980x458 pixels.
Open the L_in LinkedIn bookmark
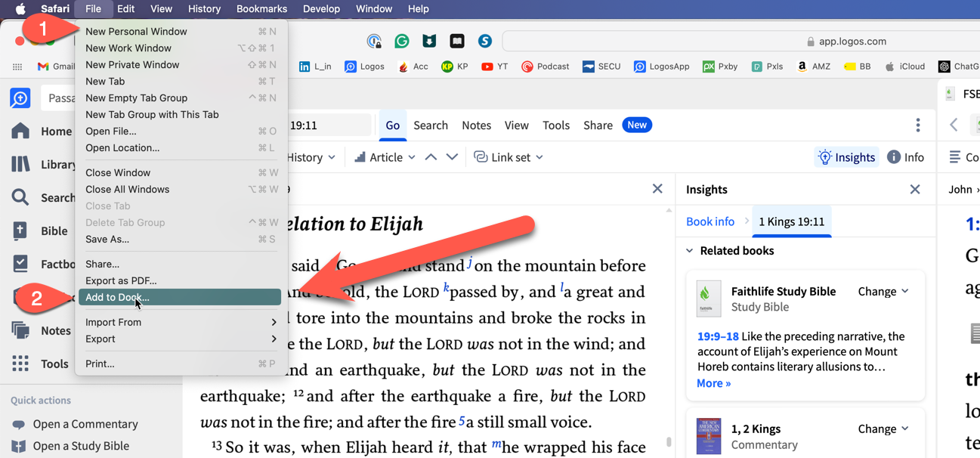tap(315, 67)
